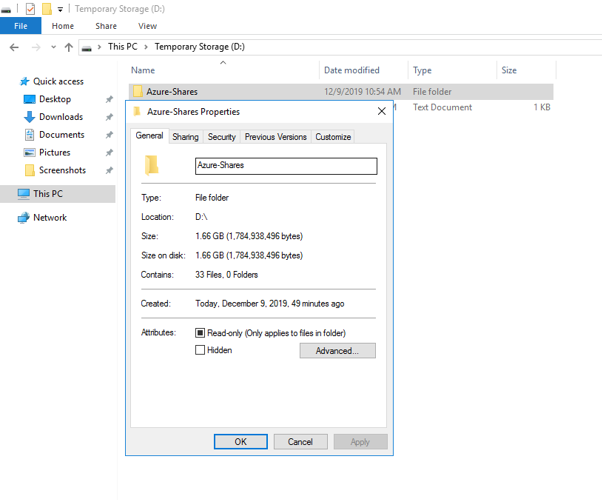Screen dimensions: 602x500
Task: Click the Azure-Shares folder icon in list
Action: [x=138, y=91]
